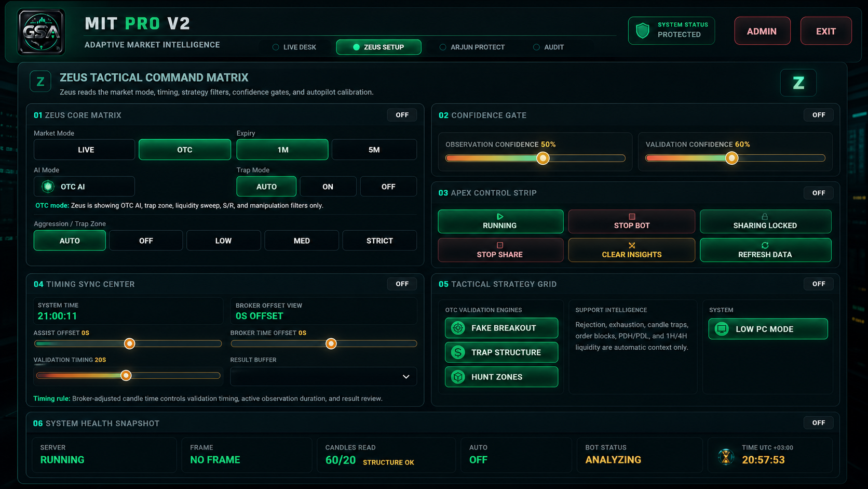The width and height of the screenshot is (868, 489).
Task: Toggle OFF switch for Apex Control Strip
Action: pyautogui.click(x=819, y=193)
